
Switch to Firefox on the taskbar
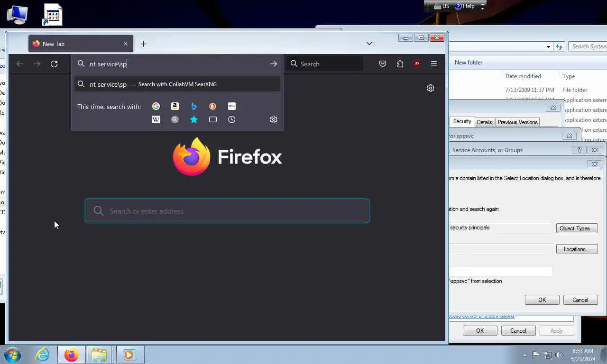(72, 355)
